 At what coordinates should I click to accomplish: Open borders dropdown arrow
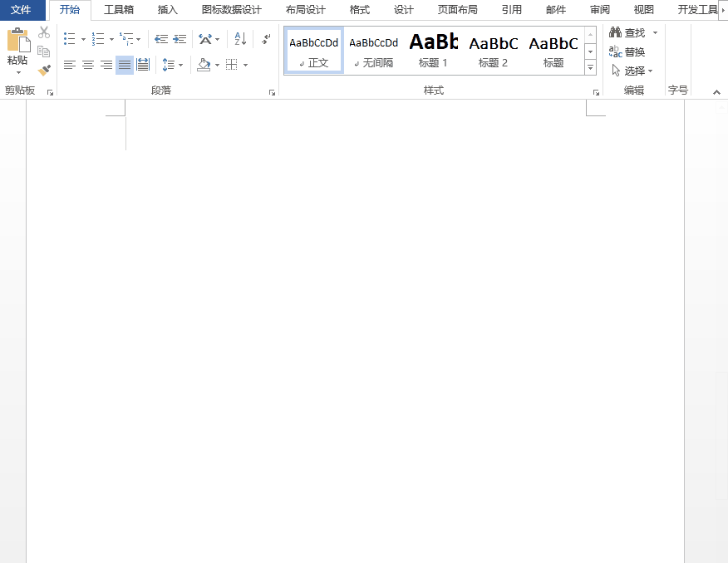tap(245, 66)
